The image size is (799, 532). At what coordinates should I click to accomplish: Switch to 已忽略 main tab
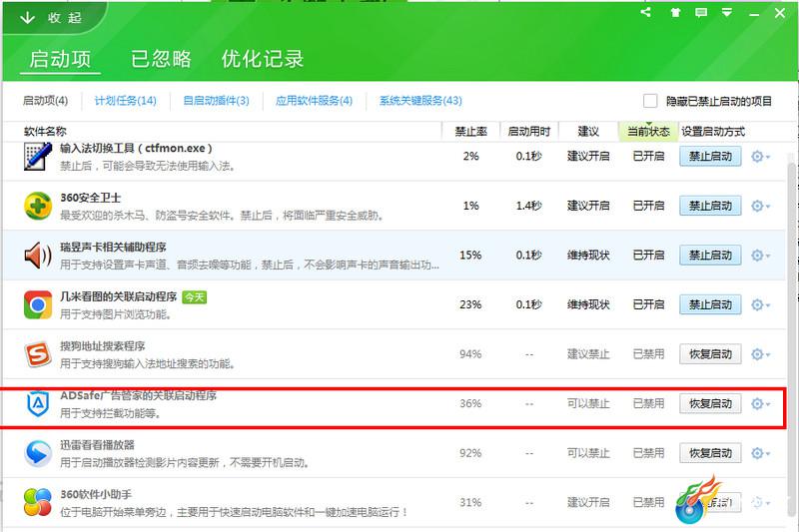[161, 59]
